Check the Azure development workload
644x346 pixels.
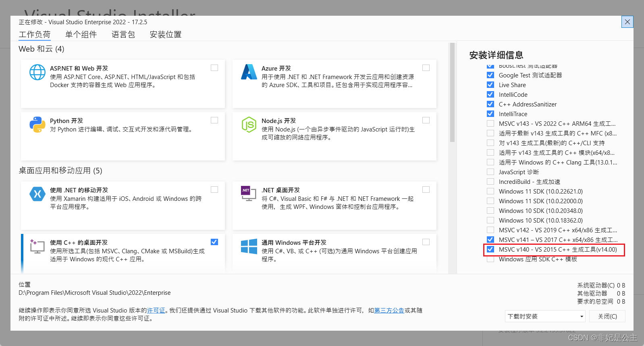[x=426, y=68]
